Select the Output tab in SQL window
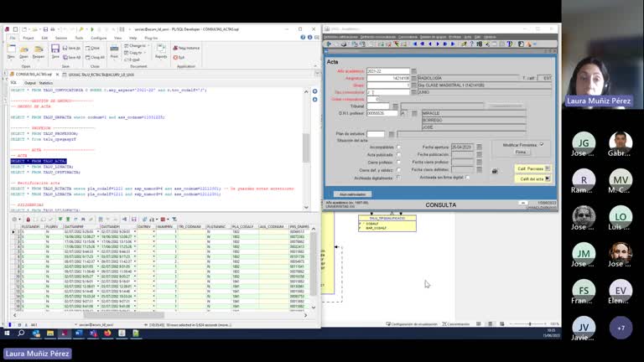This screenshot has width=644, height=362. tap(29, 83)
